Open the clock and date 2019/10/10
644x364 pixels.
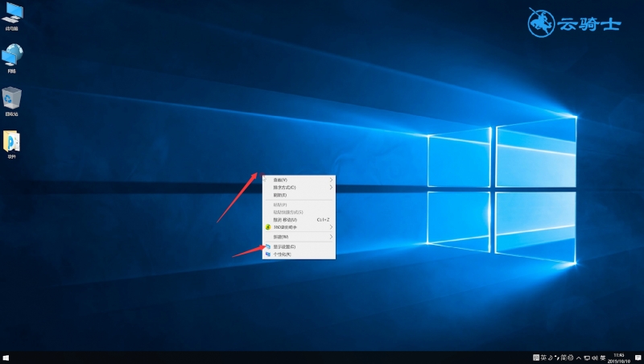618,358
